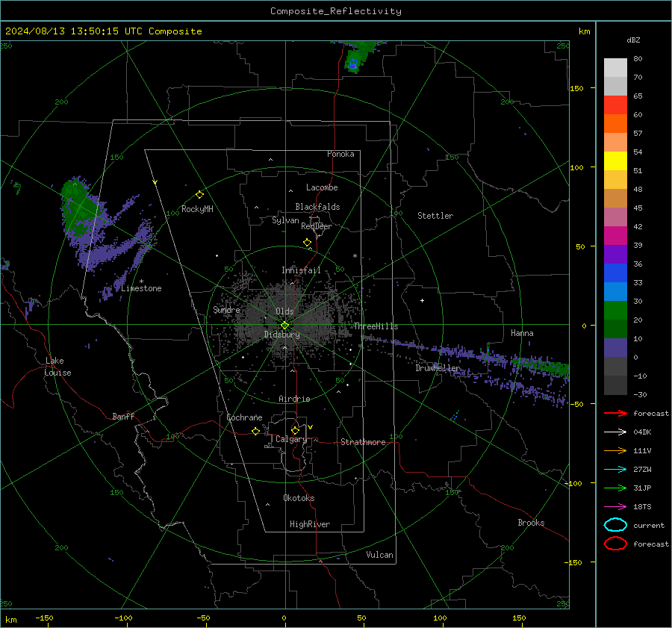Click the cyan current ellipse icon
Image resolution: width=672 pixels, height=628 pixels.
point(615,525)
